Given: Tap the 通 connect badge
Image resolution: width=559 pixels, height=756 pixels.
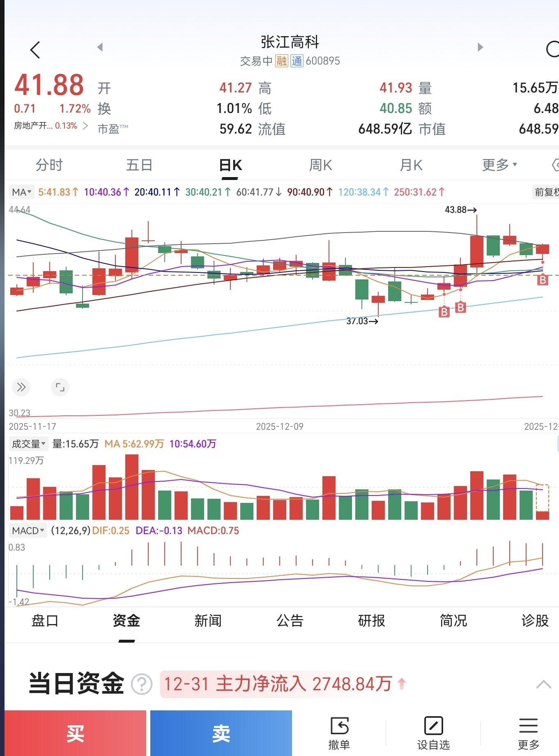Looking at the screenshot, I should click(x=297, y=61).
